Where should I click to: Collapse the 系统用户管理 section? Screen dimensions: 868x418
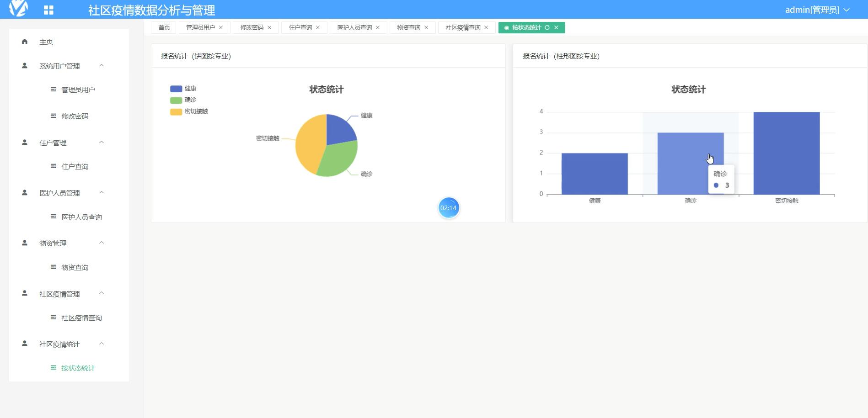[x=102, y=65]
